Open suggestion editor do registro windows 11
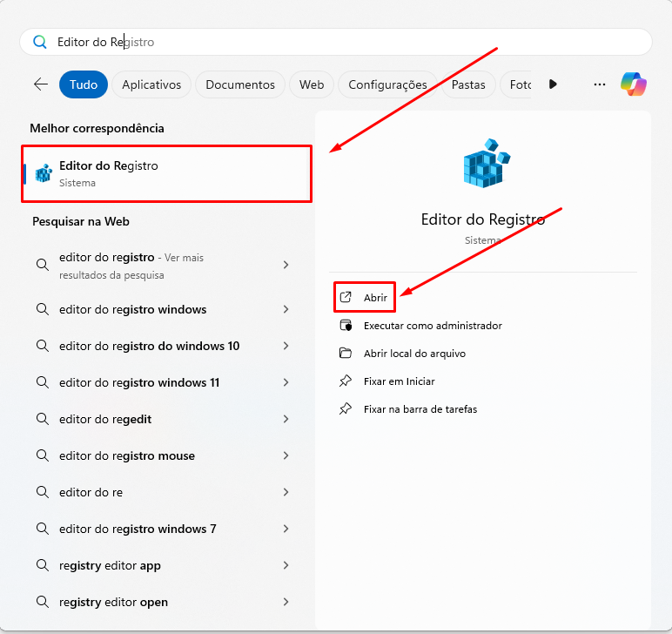The image size is (672, 634). [165, 382]
